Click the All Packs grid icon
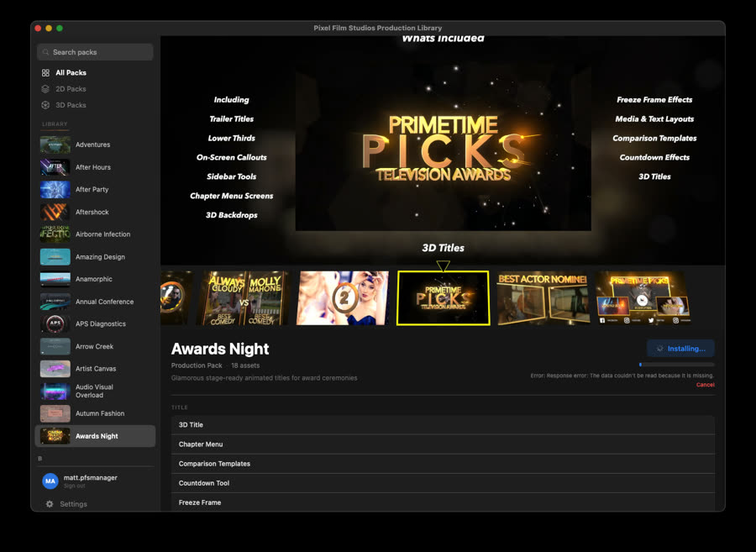The image size is (756, 552). 45,73
